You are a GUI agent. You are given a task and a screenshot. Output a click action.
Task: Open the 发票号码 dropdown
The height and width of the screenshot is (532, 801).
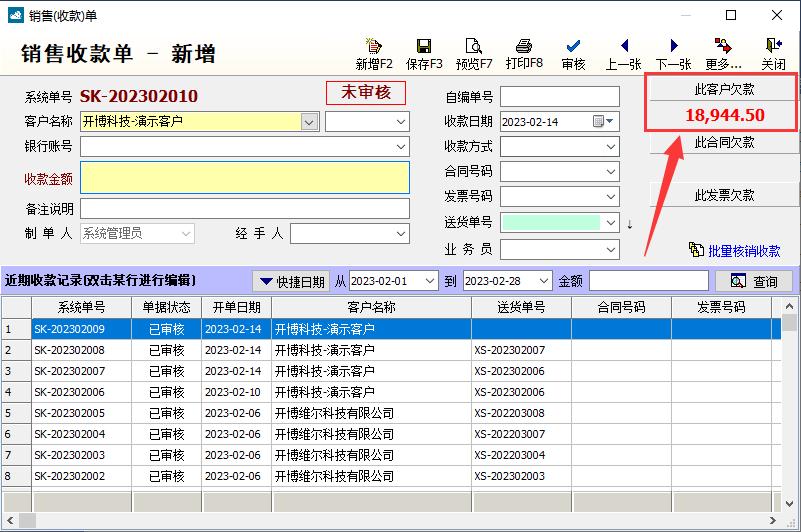point(610,197)
